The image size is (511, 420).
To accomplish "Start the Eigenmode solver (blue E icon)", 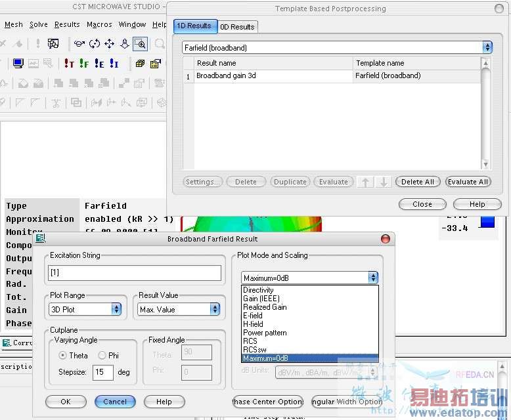I will (x=99, y=63).
